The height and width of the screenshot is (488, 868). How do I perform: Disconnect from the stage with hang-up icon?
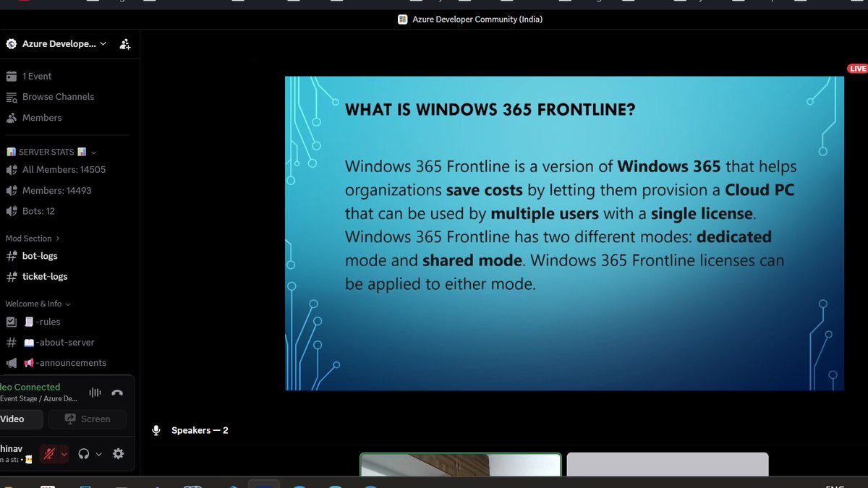117,393
